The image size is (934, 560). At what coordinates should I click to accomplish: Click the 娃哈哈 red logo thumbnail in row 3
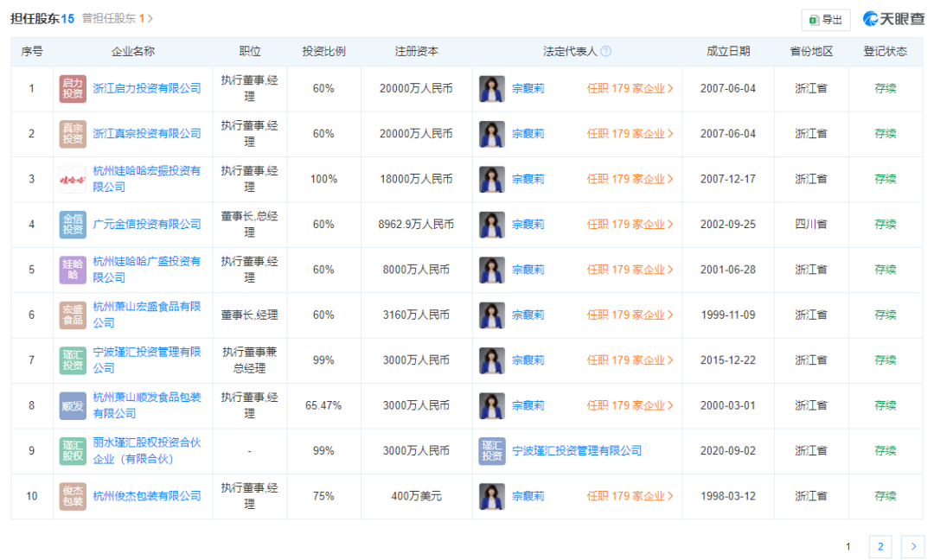point(73,179)
